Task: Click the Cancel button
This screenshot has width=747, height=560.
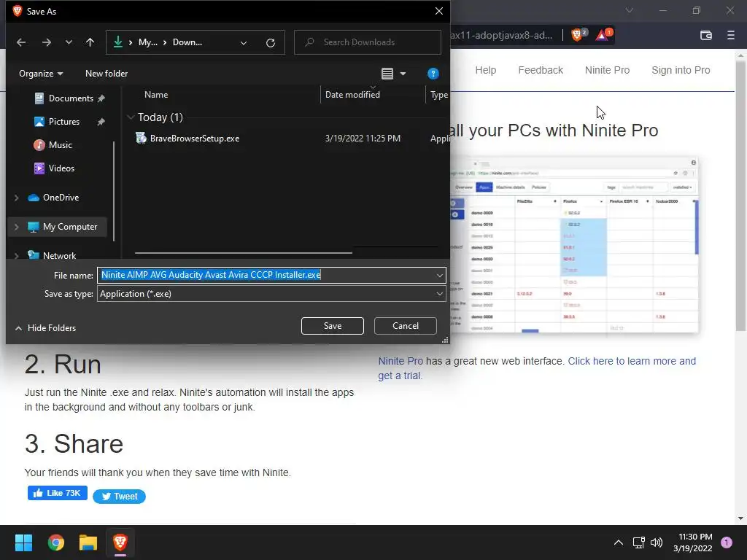Action: pos(406,326)
